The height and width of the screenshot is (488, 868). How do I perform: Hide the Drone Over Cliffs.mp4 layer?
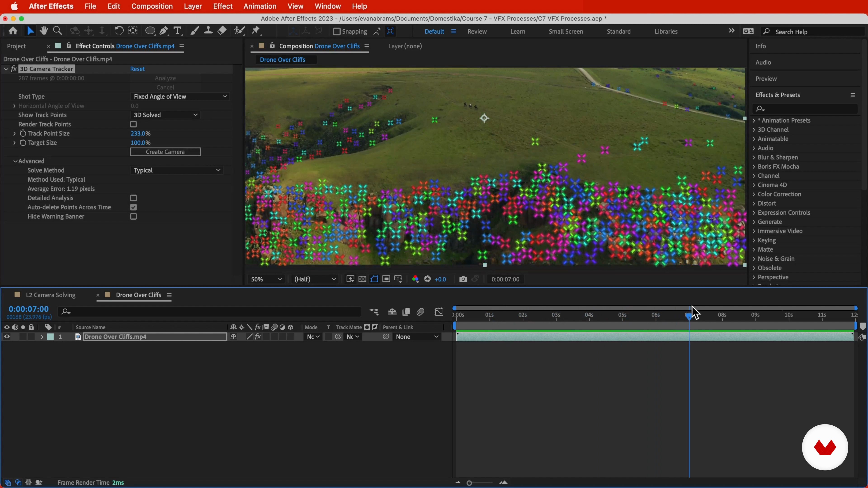point(7,337)
